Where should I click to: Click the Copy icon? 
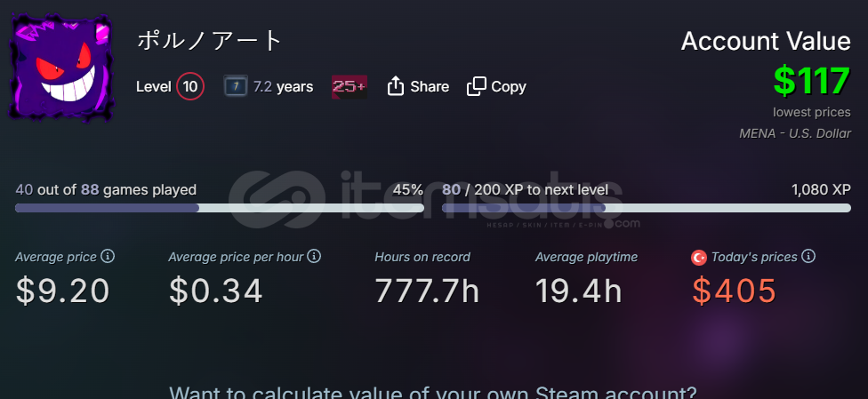click(x=476, y=86)
